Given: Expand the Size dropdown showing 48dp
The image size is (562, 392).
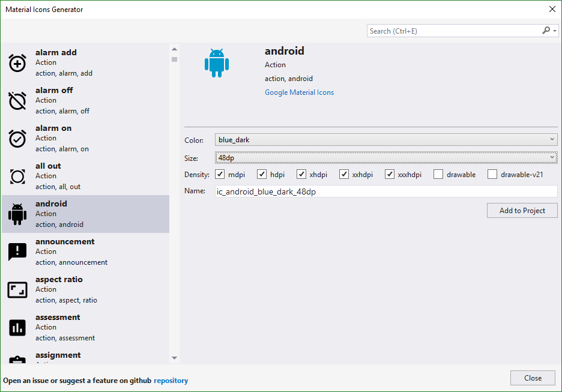Looking at the screenshot, I should pyautogui.click(x=386, y=158).
